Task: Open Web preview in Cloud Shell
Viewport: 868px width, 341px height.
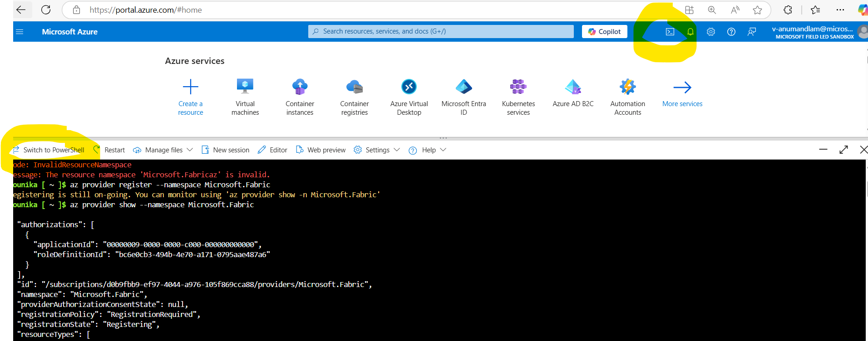Action: pyautogui.click(x=321, y=150)
